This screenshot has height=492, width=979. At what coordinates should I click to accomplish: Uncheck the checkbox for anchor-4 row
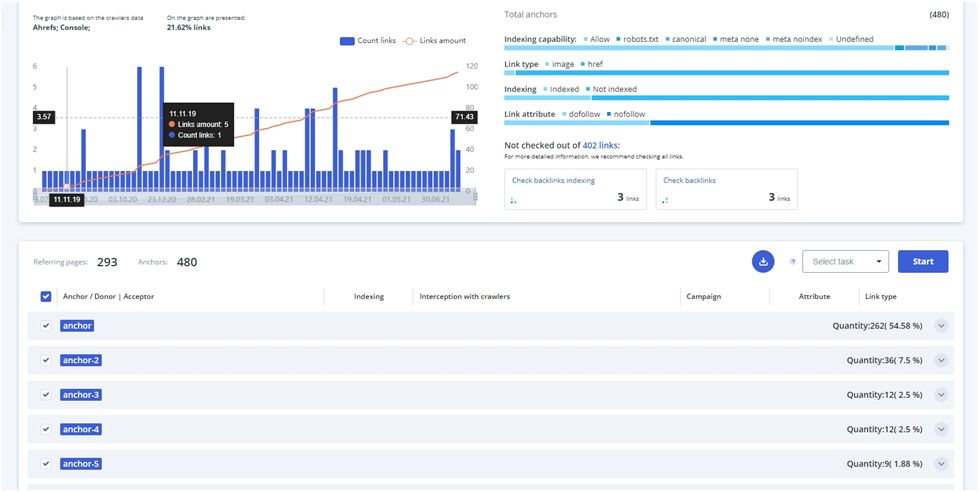click(x=46, y=429)
